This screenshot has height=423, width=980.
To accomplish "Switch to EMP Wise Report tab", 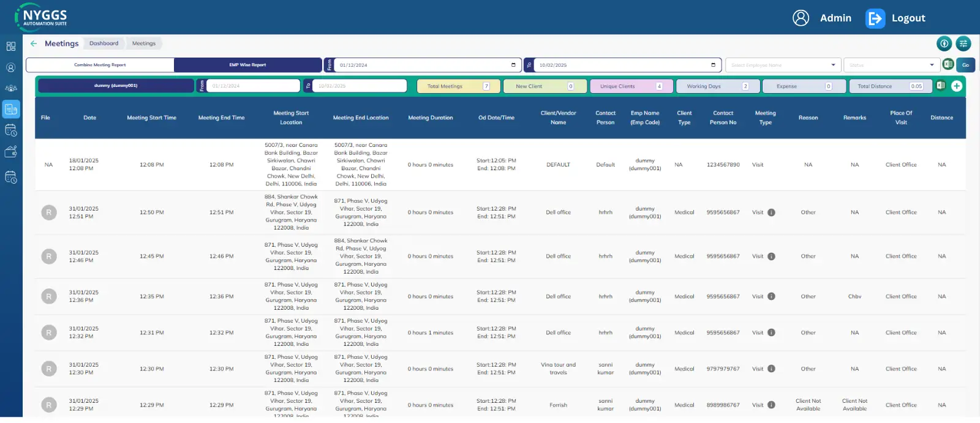I will click(x=248, y=65).
